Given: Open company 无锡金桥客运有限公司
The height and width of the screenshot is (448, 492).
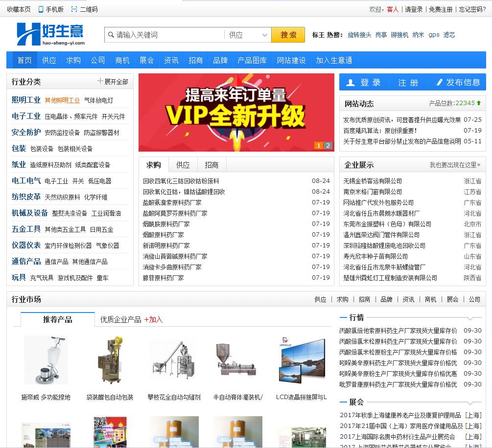Looking at the screenshot, I should click(373, 181).
